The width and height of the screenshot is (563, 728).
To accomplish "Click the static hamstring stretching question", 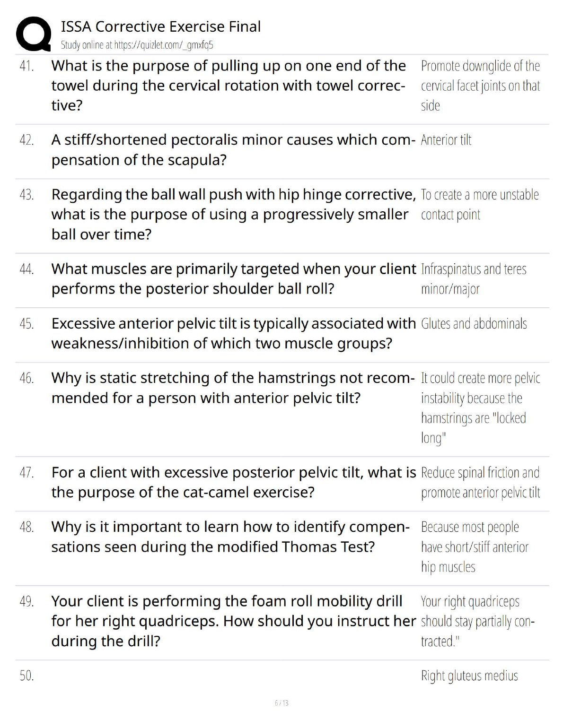I will (233, 388).
